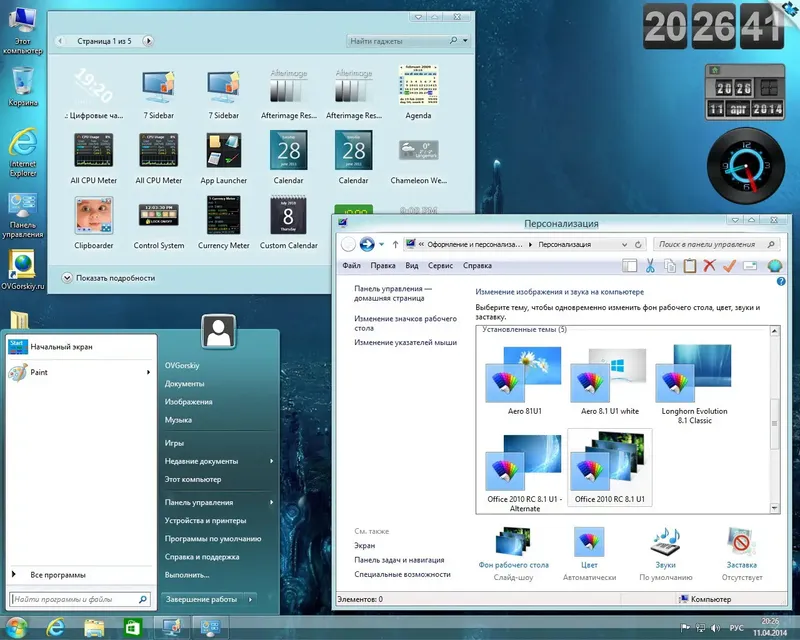
Task: Select the Aero 81U1 theme
Action: click(524, 381)
